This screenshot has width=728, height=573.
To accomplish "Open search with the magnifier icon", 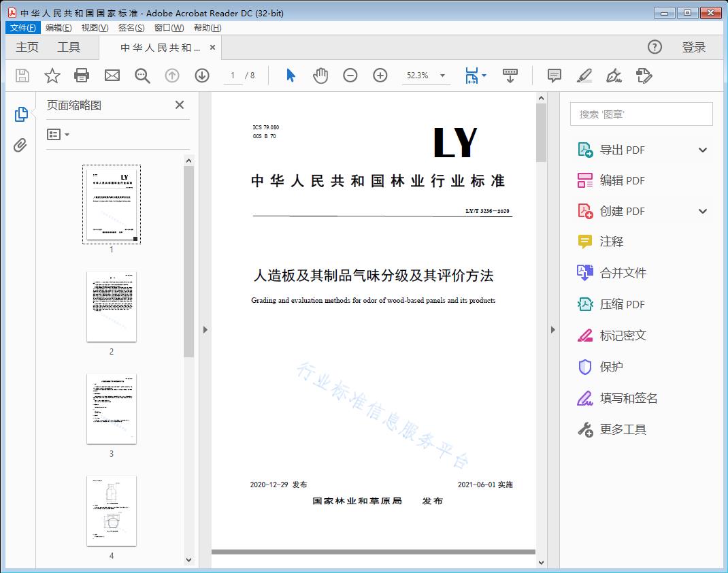I will pos(142,76).
